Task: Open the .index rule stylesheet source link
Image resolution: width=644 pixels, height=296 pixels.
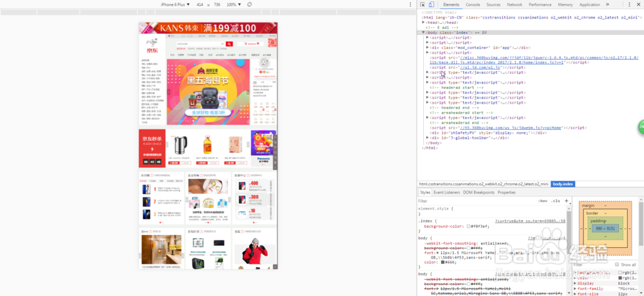Action: click(530, 221)
